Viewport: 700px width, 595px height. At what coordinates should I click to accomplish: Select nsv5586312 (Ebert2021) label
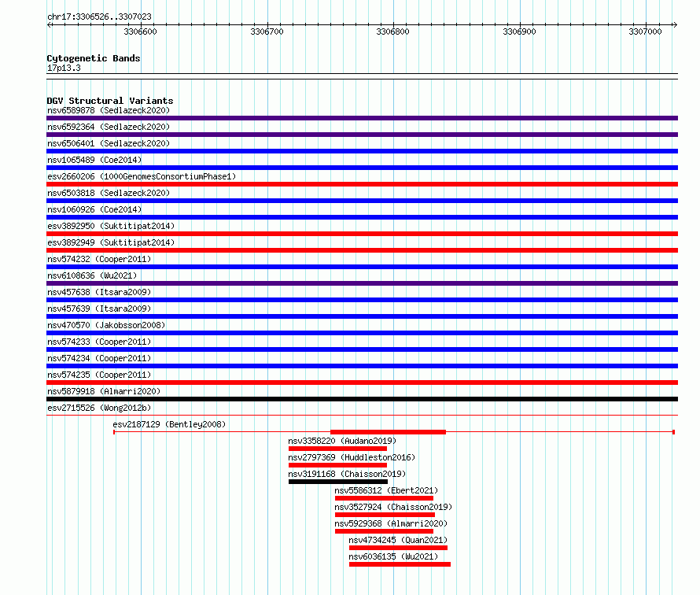(x=386, y=490)
